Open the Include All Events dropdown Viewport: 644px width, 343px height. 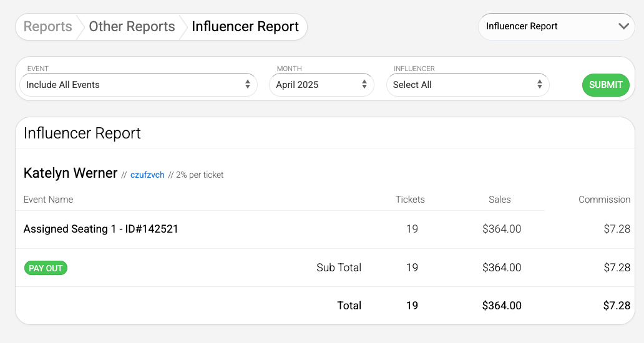[139, 85]
